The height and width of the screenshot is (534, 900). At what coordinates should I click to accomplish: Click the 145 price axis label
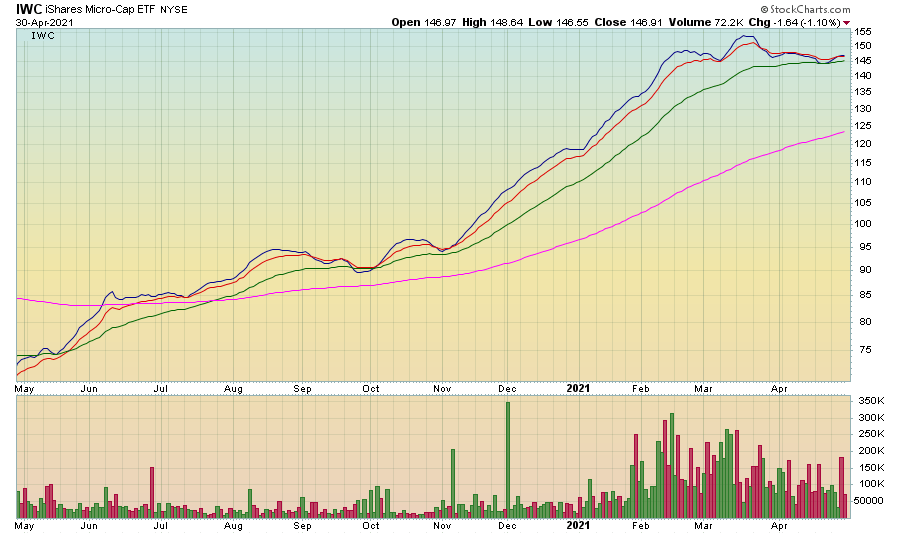(x=863, y=61)
